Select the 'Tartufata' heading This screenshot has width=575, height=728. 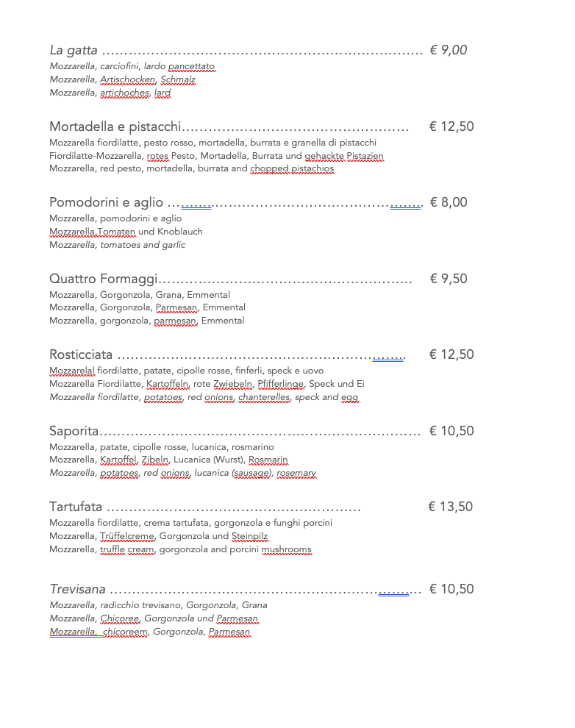tap(76, 507)
